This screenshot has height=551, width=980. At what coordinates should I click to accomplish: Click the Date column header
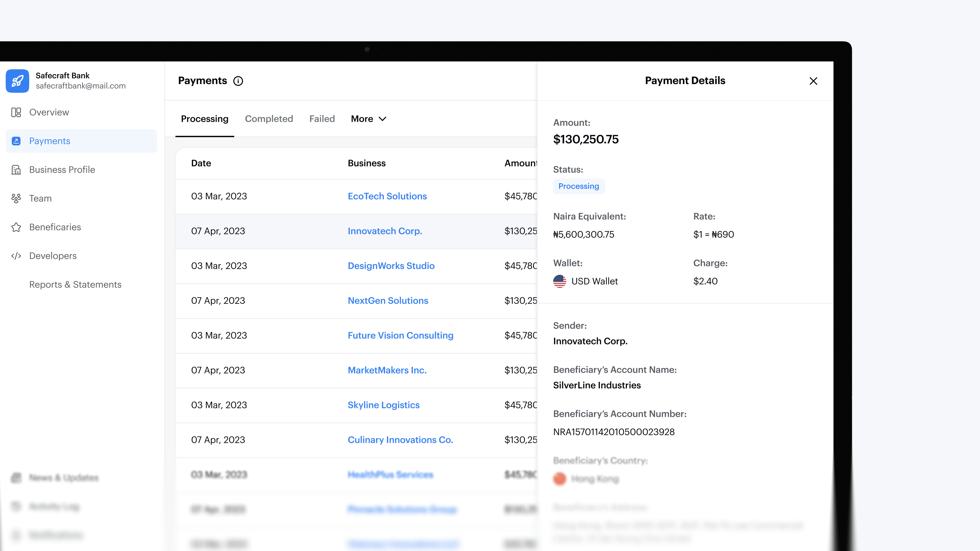(201, 163)
